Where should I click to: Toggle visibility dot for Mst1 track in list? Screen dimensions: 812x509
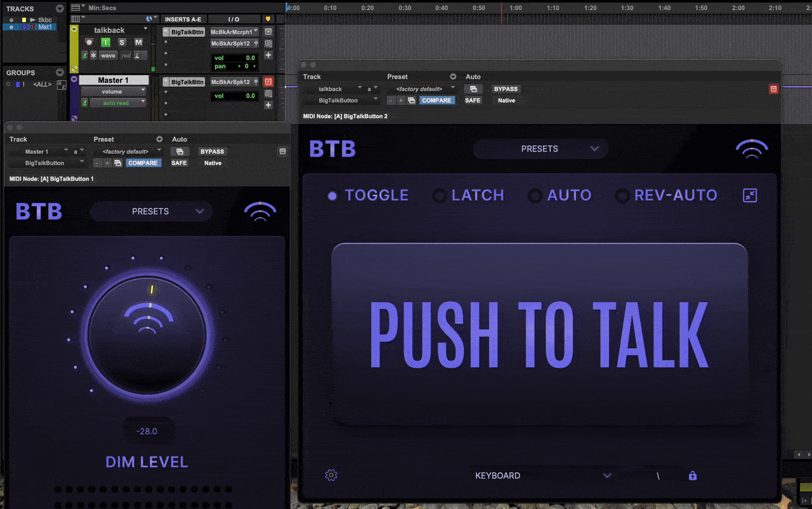pos(11,27)
